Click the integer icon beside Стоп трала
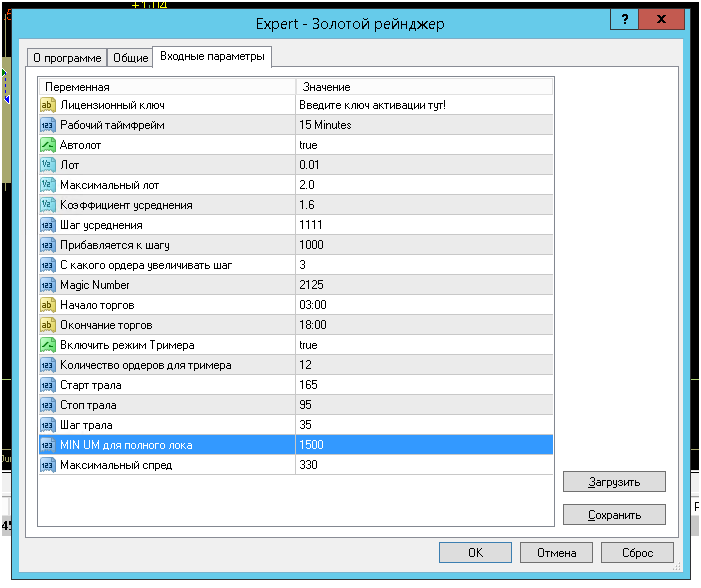 pos(47,405)
